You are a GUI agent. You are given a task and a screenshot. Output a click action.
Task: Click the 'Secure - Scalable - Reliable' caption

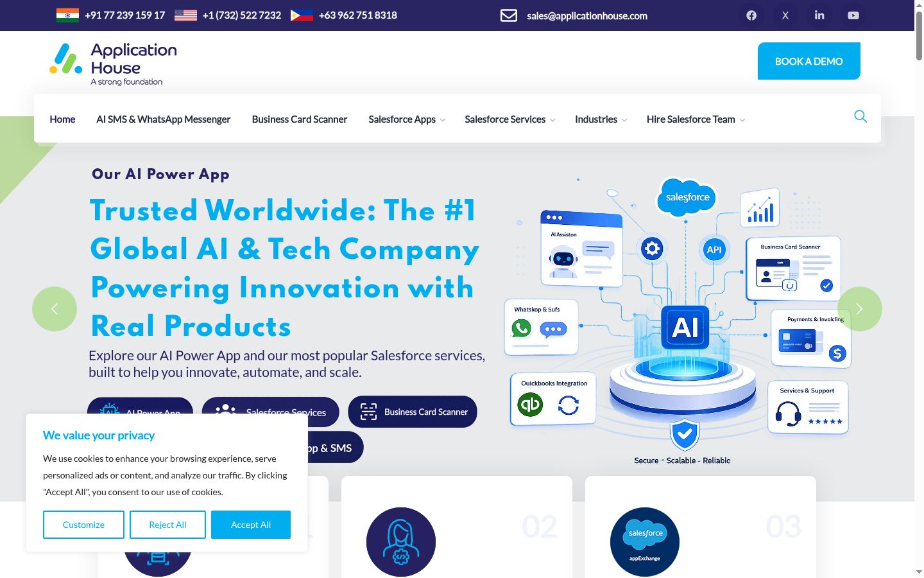(682, 460)
